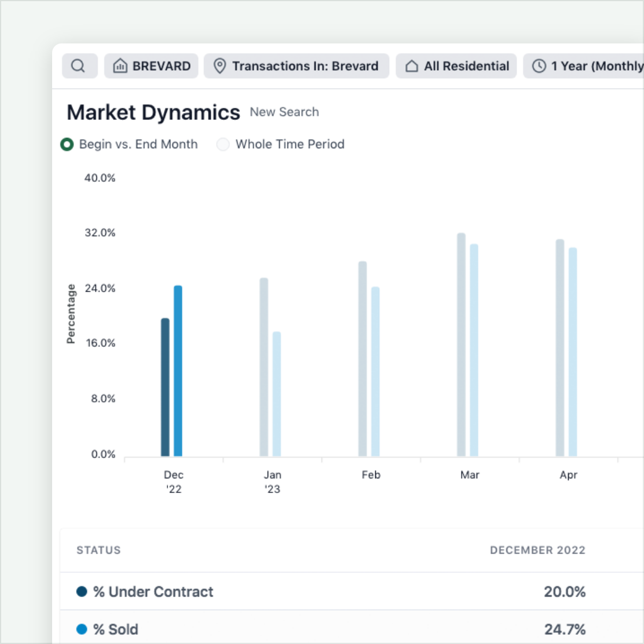Click the DECEMBER 2022 column header

point(537,550)
